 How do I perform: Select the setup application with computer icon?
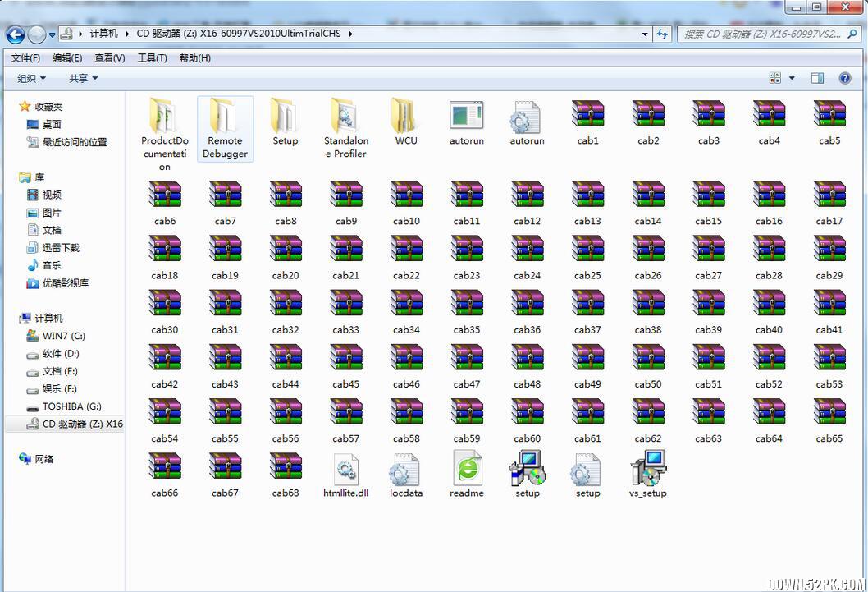[527, 475]
